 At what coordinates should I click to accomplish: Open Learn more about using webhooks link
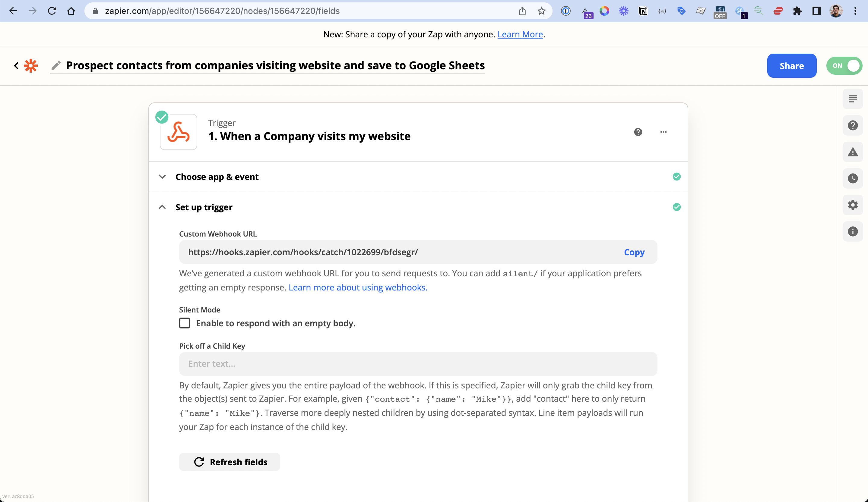358,287
